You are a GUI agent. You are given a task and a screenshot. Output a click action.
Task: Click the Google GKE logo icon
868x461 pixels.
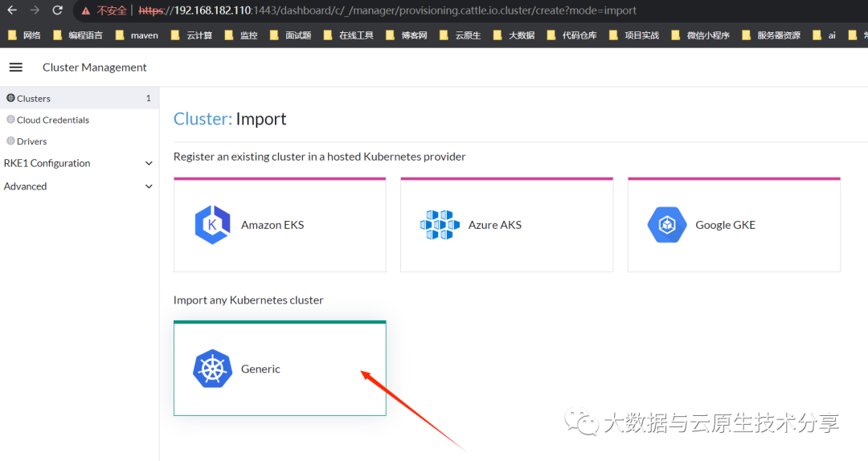coord(667,225)
